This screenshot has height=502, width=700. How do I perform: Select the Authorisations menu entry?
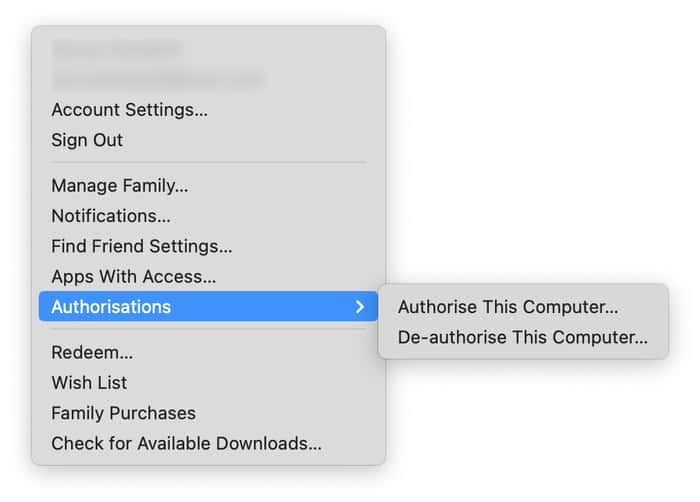[x=111, y=307]
